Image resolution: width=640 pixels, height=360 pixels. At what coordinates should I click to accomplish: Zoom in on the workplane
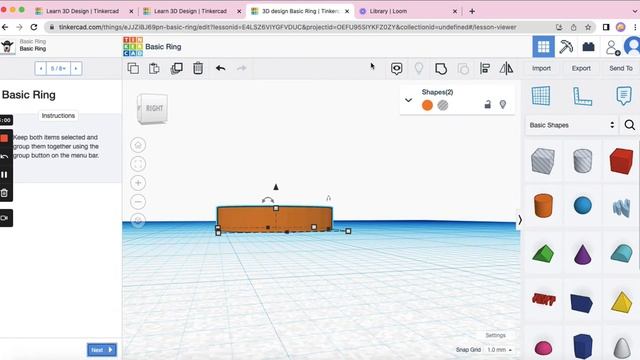(138, 183)
